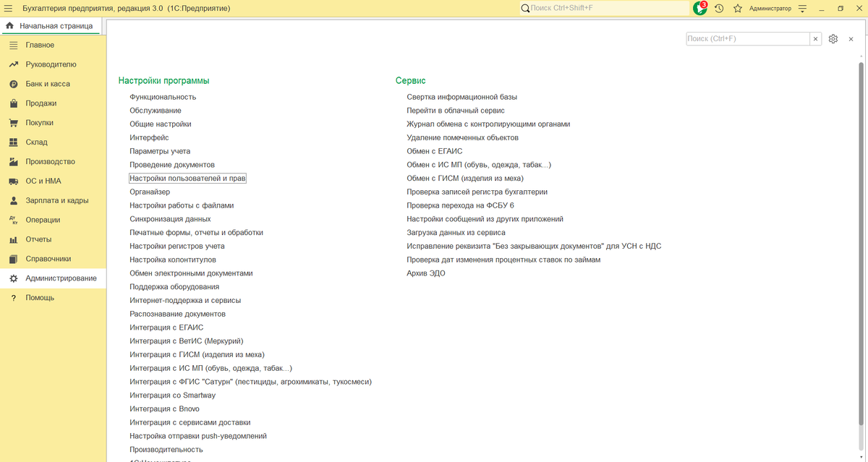Image resolution: width=868 pixels, height=462 pixels.
Task: Open notifications bell with badge 3
Action: 699,8
